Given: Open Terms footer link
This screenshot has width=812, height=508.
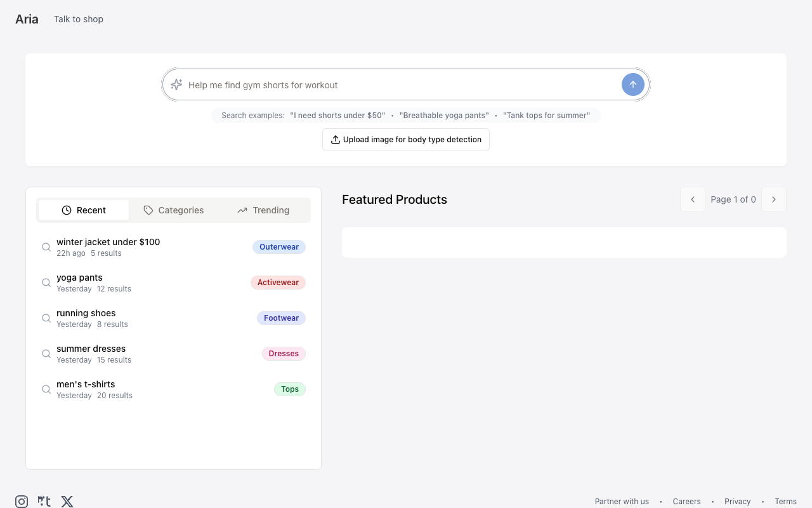Looking at the screenshot, I should pos(785,502).
